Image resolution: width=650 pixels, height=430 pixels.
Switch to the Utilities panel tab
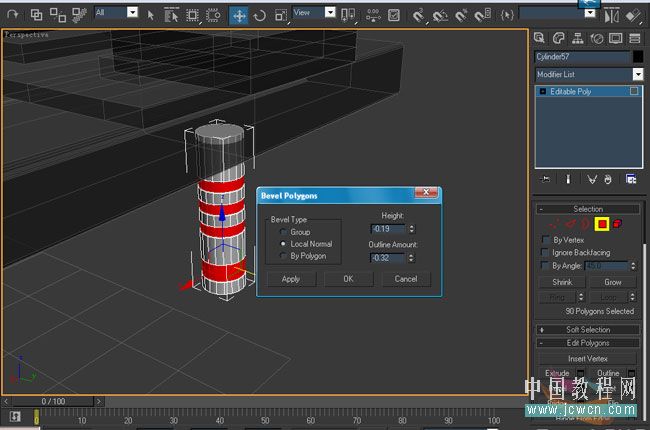(635, 38)
